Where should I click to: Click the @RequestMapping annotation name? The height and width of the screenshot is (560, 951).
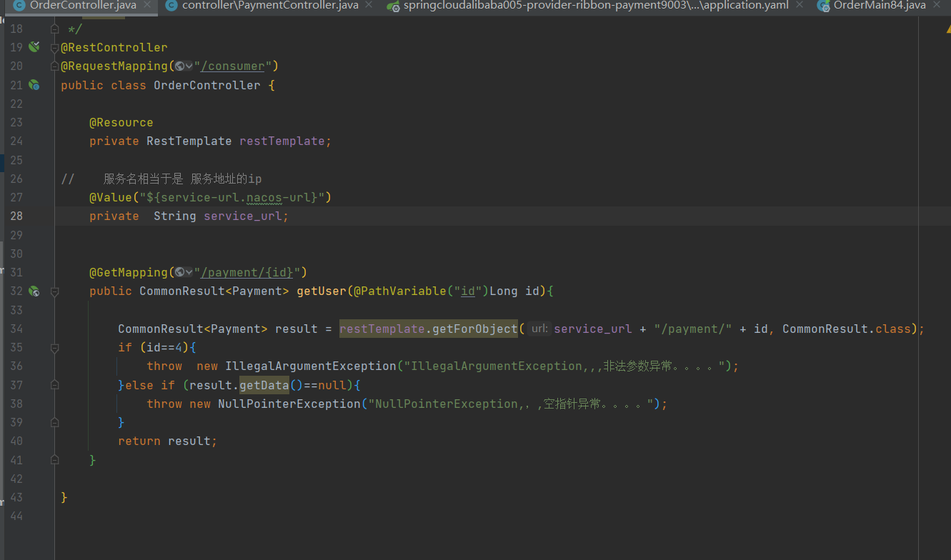pyautogui.click(x=114, y=66)
